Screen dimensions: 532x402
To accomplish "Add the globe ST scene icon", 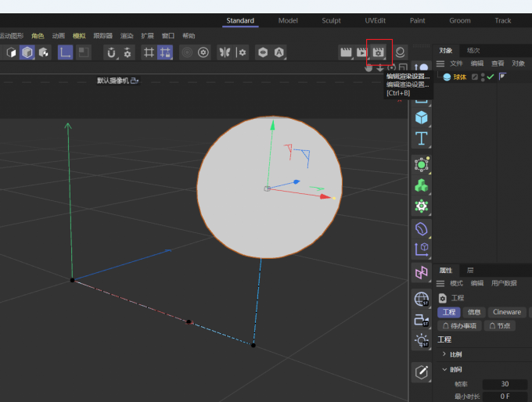I will coord(422,299).
